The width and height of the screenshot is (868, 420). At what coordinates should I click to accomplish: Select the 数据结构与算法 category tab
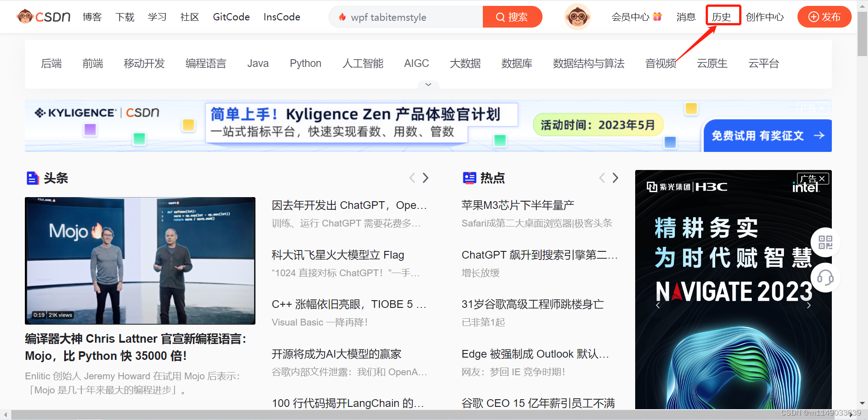(589, 63)
